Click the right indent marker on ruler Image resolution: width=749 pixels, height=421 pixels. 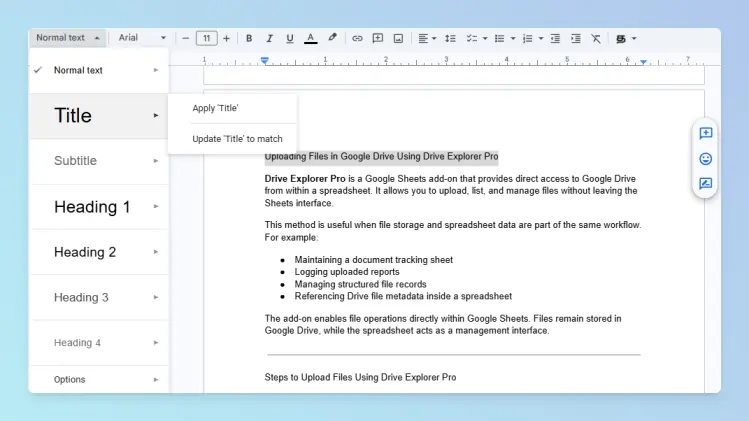[643, 62]
